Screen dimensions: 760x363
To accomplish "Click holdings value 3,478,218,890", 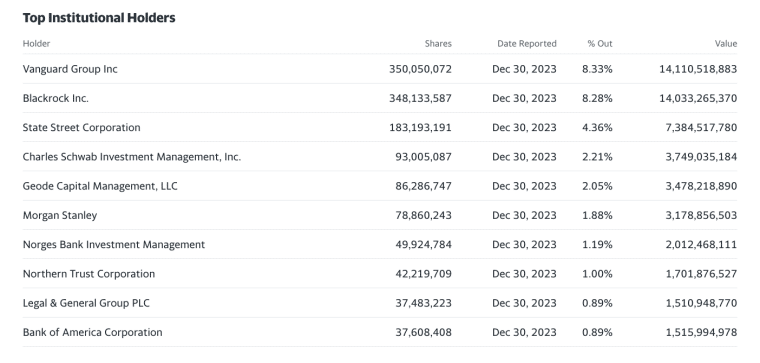I will point(701,186).
